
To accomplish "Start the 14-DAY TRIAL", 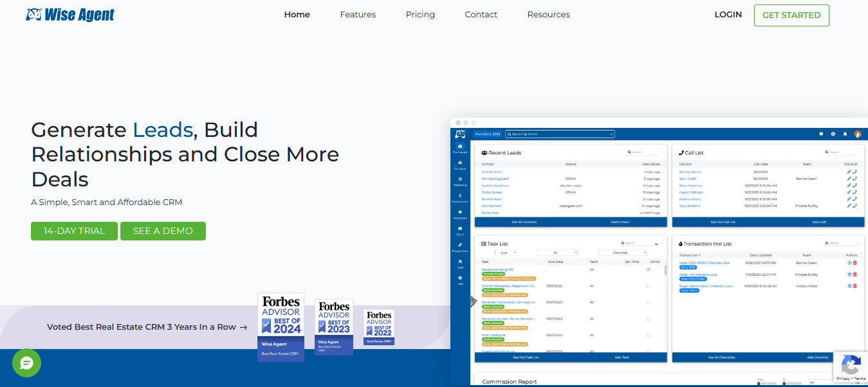I will coord(74,231).
